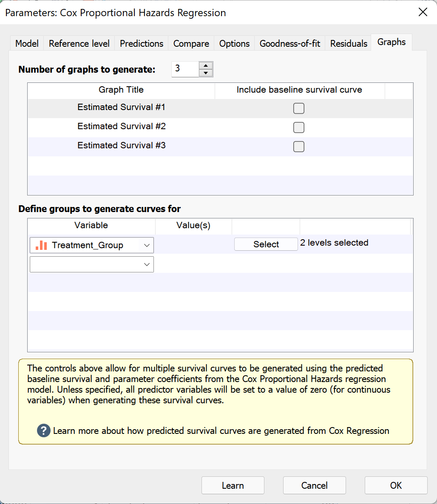This screenshot has height=504, width=437.
Task: Enable baseline curve for Estimated Survival #1
Action: point(298,108)
